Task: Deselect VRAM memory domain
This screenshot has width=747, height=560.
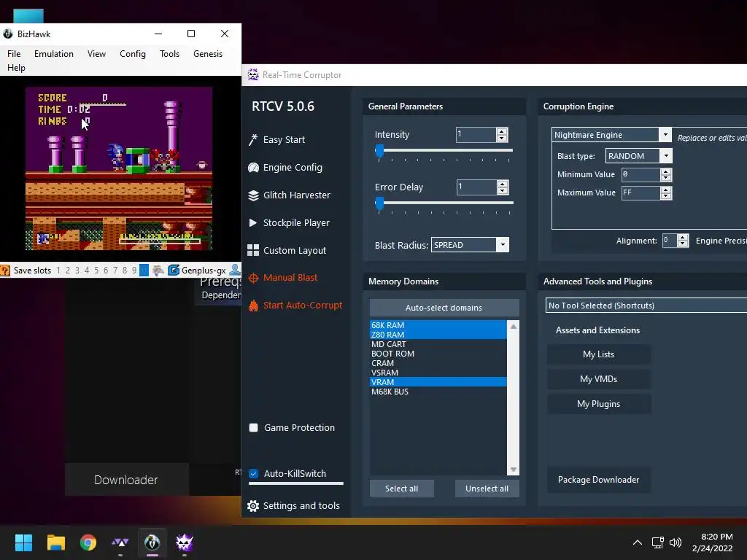Action: (x=438, y=382)
